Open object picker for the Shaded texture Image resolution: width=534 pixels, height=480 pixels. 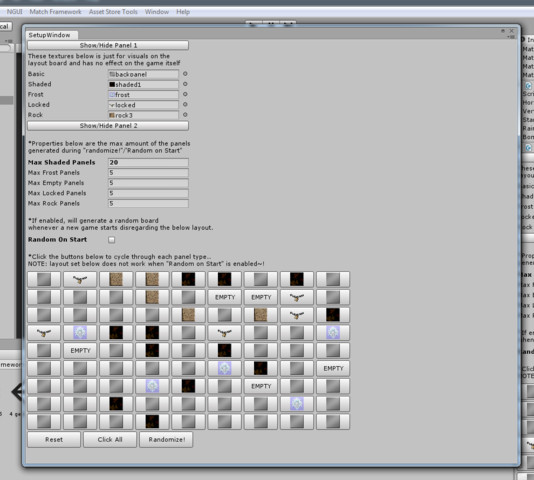click(x=185, y=84)
